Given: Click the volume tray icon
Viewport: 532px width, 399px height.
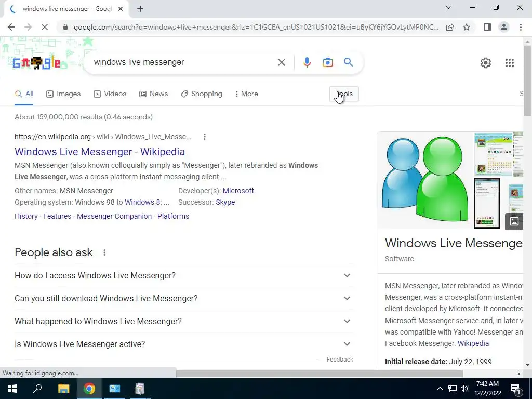Looking at the screenshot, I should [x=464, y=389].
